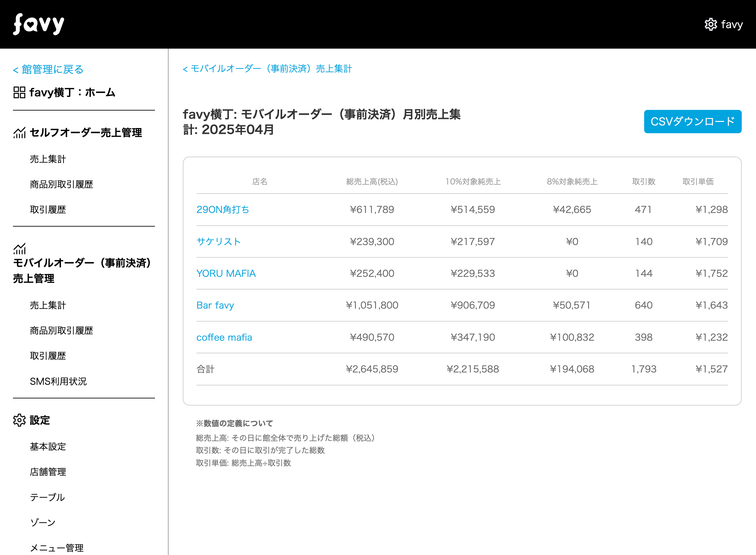Viewport: 756px width, 555px height.
Task: Click the ¥239,300 cell for サケリスト
Action: point(372,241)
